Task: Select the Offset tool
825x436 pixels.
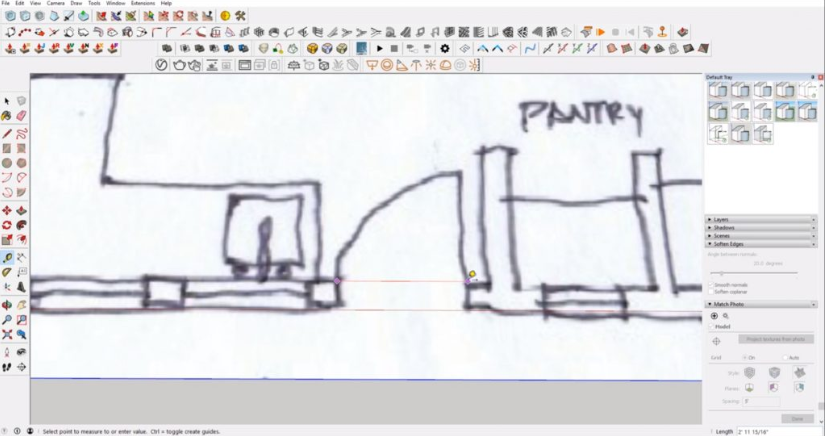Action: (x=22, y=240)
